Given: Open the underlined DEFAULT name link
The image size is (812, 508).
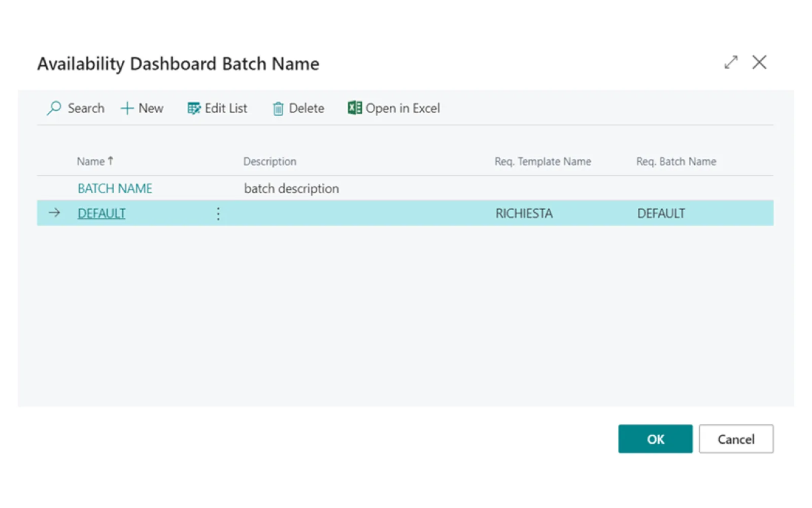Looking at the screenshot, I should (101, 213).
